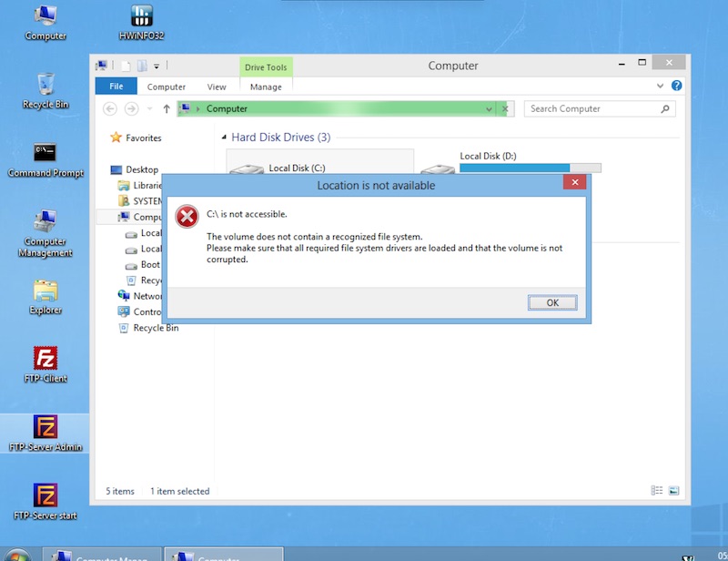728x561 pixels.
Task: Launch Command Prompt from the desktop
Action: 45,155
